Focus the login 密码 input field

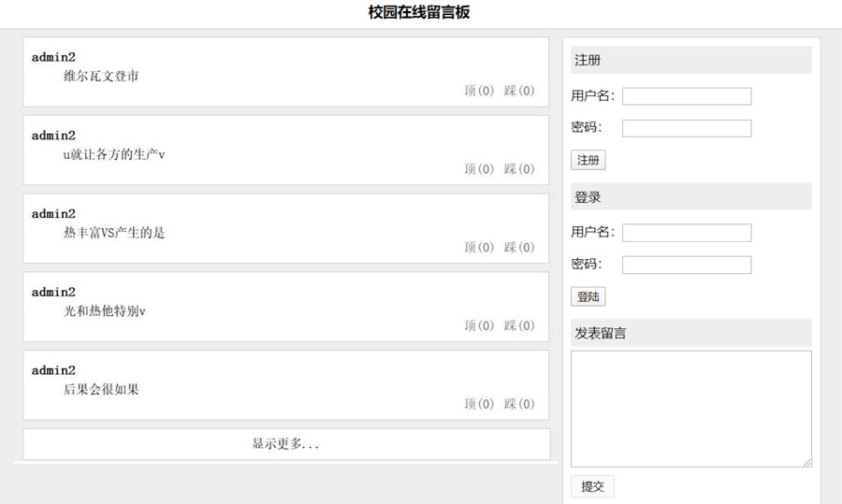pyautogui.click(x=687, y=265)
